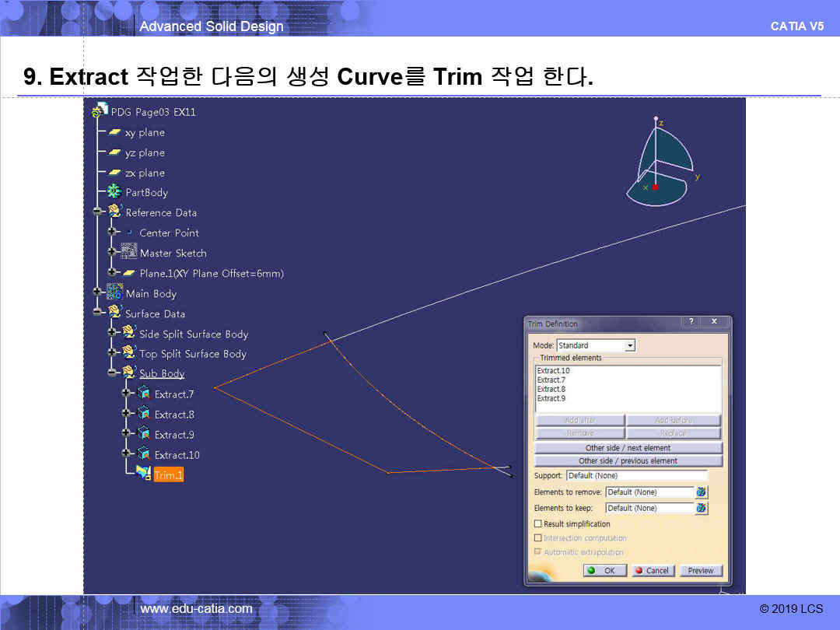Click the Elements to remove selection icon
This screenshot has height=630, width=840.
702,492
